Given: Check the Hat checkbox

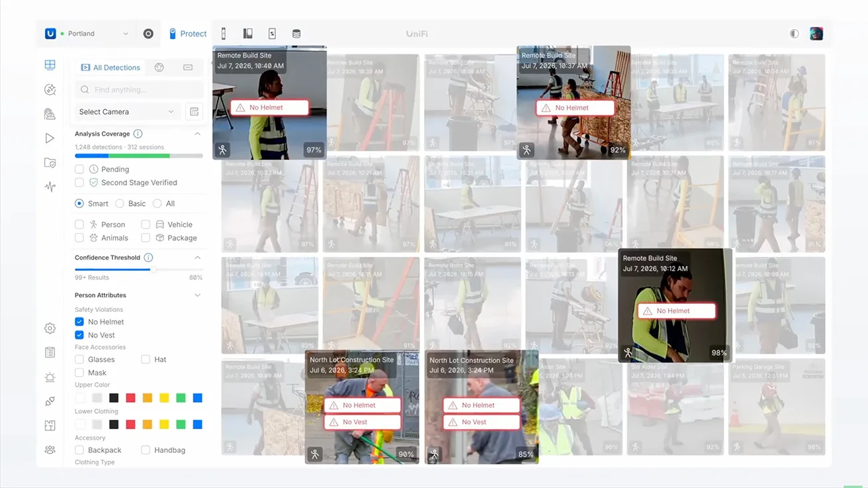Looking at the screenshot, I should (x=146, y=360).
